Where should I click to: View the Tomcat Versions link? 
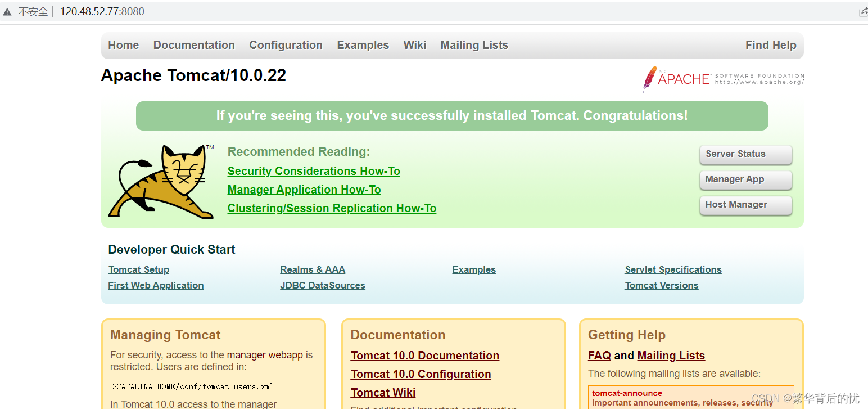pos(662,285)
